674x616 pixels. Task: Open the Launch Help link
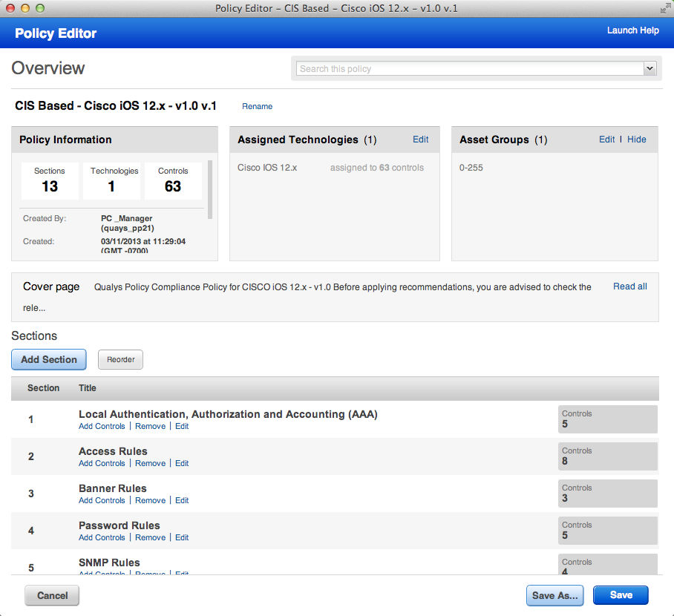tap(632, 30)
